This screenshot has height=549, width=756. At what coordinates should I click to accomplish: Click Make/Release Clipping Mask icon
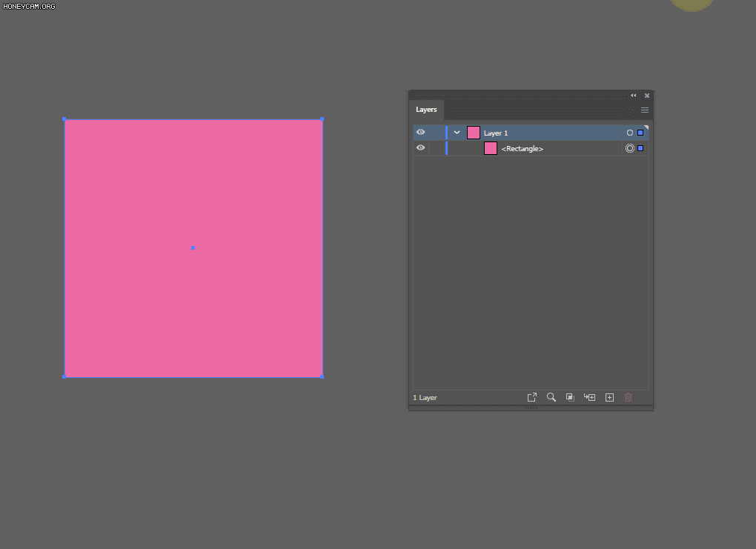point(570,397)
